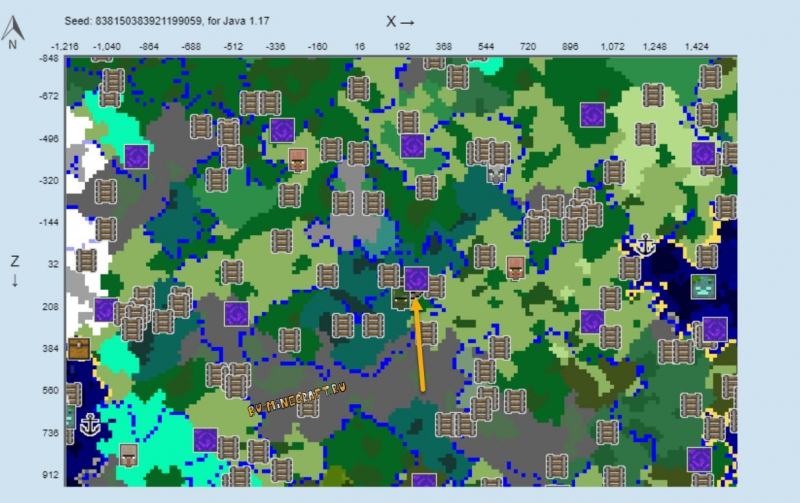Image resolution: width=800 pixels, height=503 pixels.
Task: Click the Z-axis tick '384'
Action: [x=51, y=349]
